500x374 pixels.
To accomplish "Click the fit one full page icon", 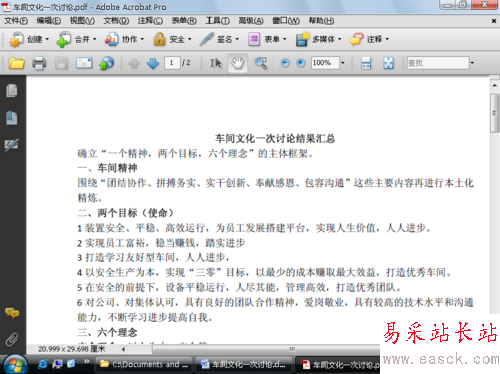I will [388, 63].
